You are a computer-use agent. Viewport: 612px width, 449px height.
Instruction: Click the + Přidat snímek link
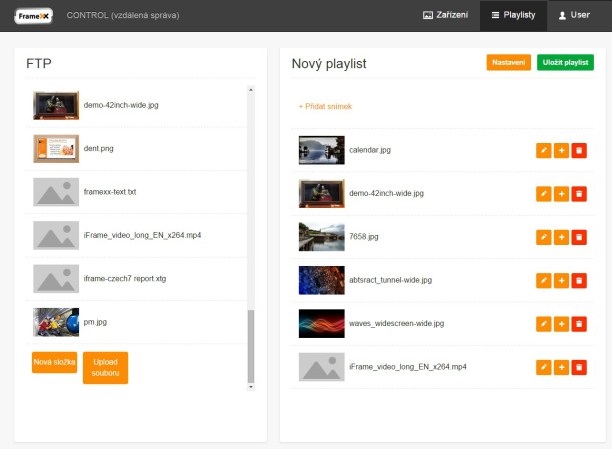pyautogui.click(x=325, y=106)
